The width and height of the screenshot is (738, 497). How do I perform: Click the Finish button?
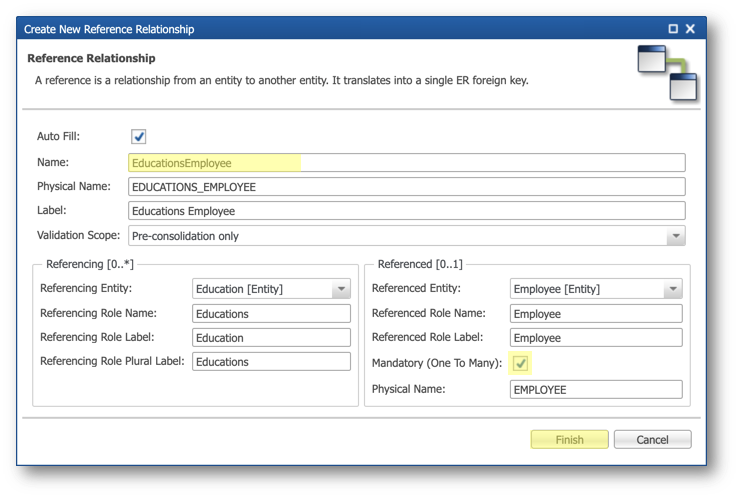(x=570, y=440)
